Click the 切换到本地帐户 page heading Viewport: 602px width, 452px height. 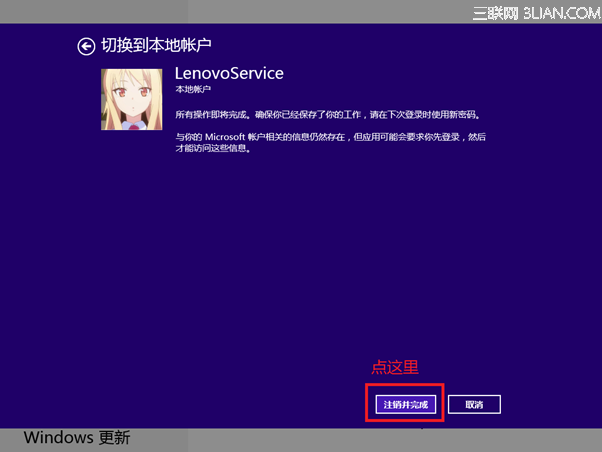click(x=156, y=45)
